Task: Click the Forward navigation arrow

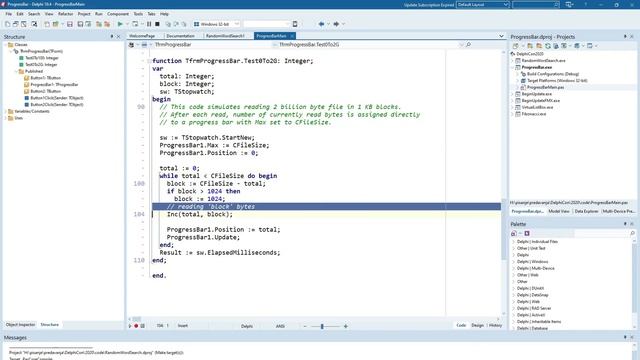Action: [336, 24]
